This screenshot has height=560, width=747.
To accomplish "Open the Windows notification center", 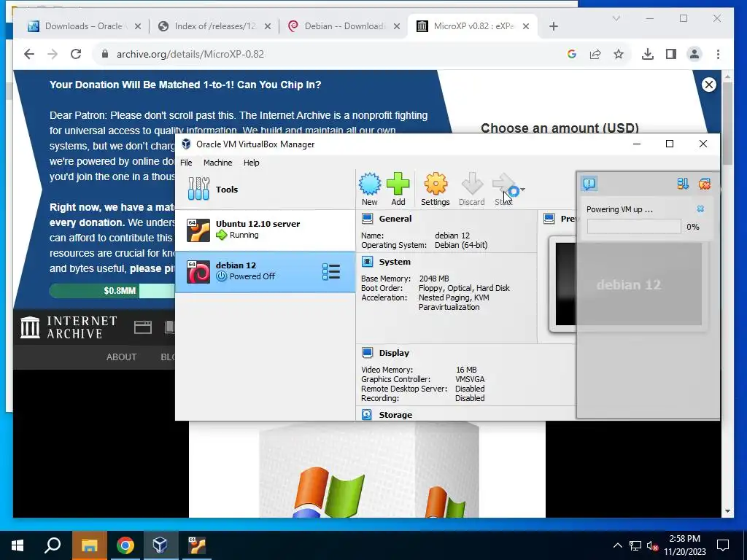I will [x=723, y=545].
